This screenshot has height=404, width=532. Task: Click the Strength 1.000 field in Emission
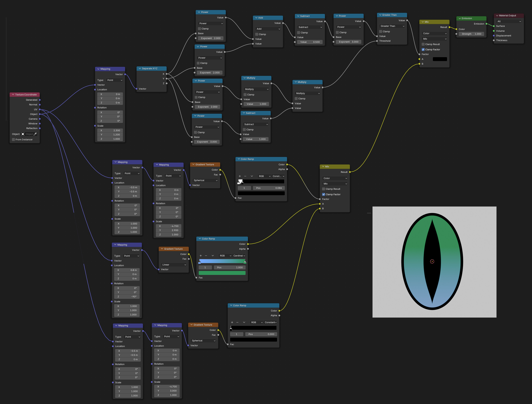[x=471, y=34]
